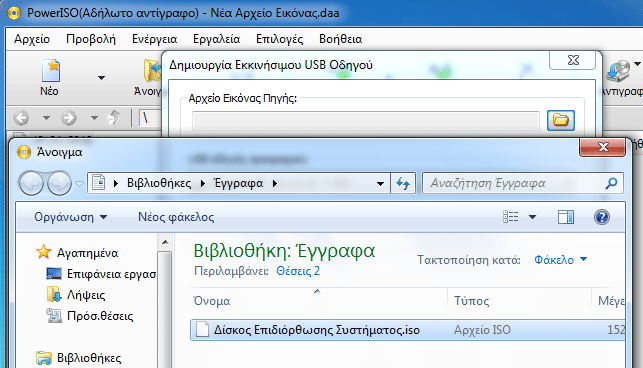Select Αγαπημένα in the navigation pane

tap(87, 253)
